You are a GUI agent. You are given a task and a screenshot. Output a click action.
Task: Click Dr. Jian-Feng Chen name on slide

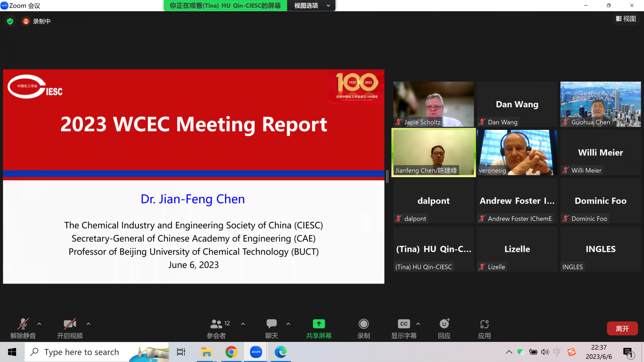pyautogui.click(x=193, y=199)
